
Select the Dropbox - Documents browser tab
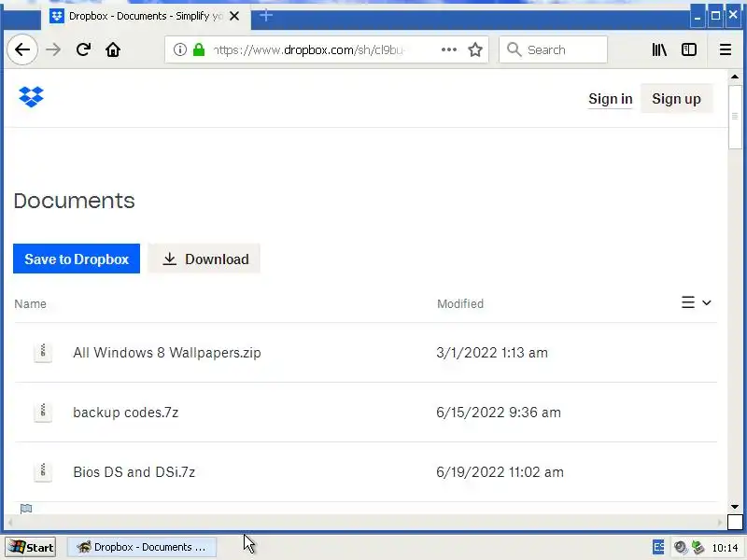tap(146, 16)
